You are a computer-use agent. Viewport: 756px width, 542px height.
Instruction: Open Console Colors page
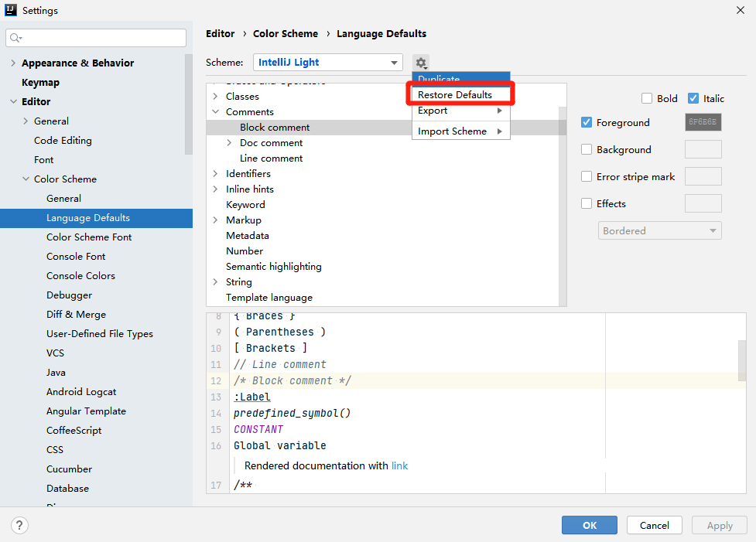click(80, 275)
